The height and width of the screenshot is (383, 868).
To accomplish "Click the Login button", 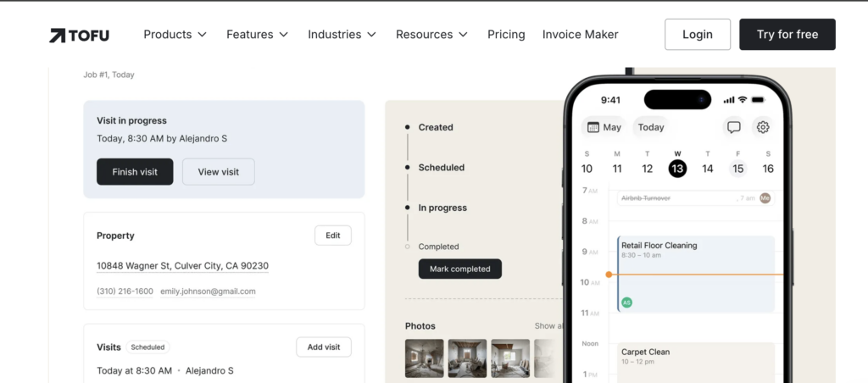I will 698,34.
